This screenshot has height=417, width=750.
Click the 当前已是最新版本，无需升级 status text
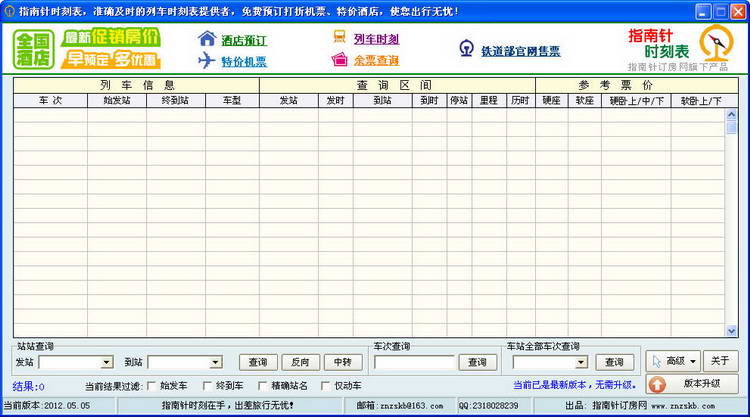[575, 385]
